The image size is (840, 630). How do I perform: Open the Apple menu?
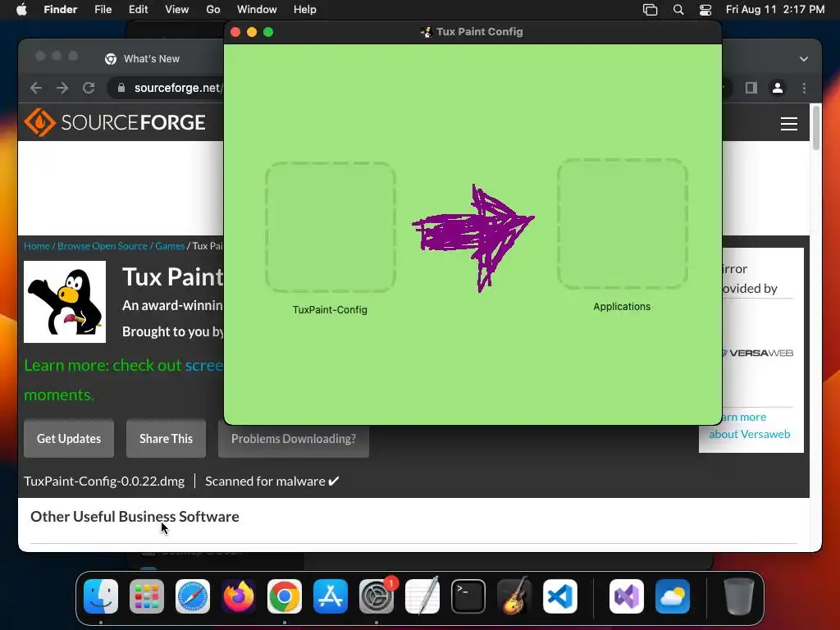(21, 10)
